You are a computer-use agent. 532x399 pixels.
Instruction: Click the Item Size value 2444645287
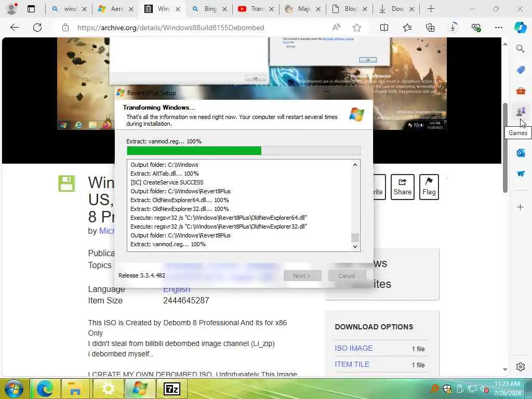click(x=186, y=300)
